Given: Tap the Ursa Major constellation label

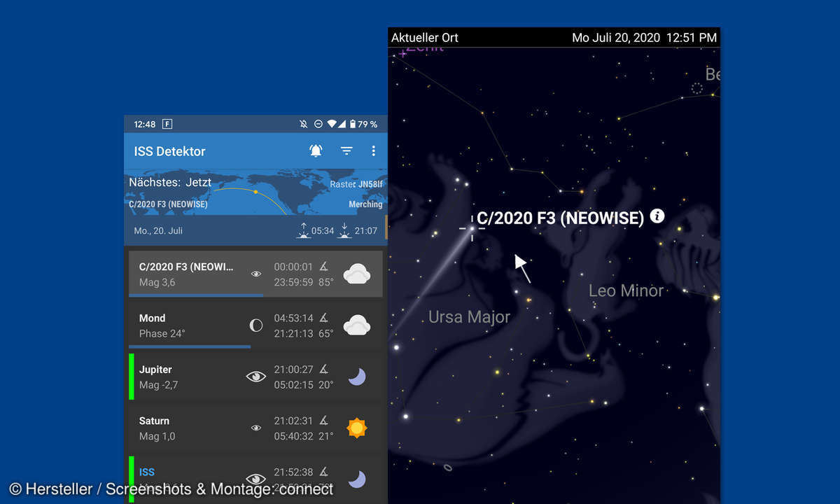Looking at the screenshot, I should (469, 317).
